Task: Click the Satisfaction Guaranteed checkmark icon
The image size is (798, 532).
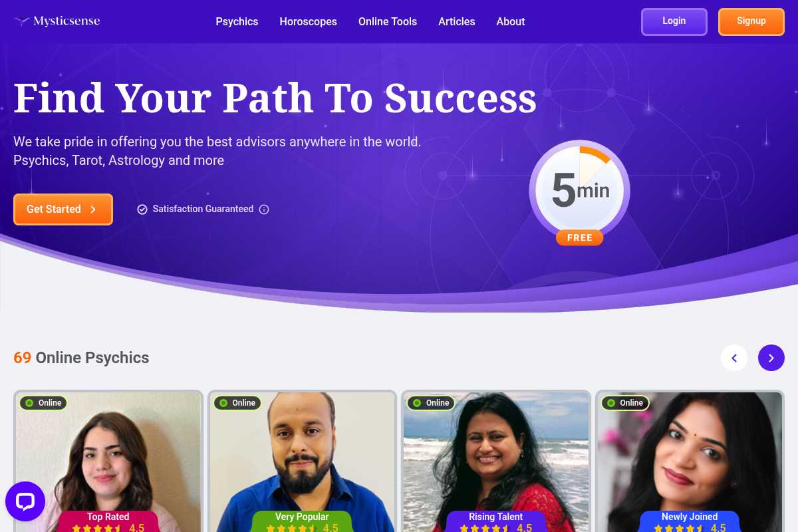Action: (142, 209)
